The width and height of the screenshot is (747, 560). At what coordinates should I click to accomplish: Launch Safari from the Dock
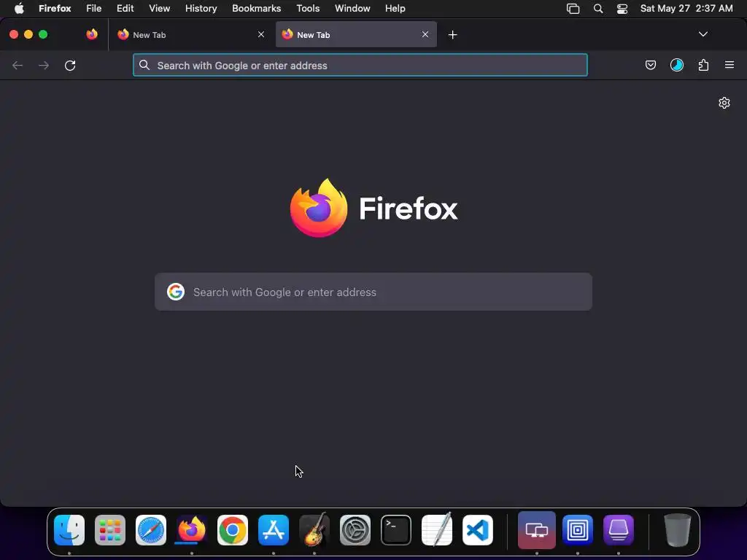click(151, 530)
